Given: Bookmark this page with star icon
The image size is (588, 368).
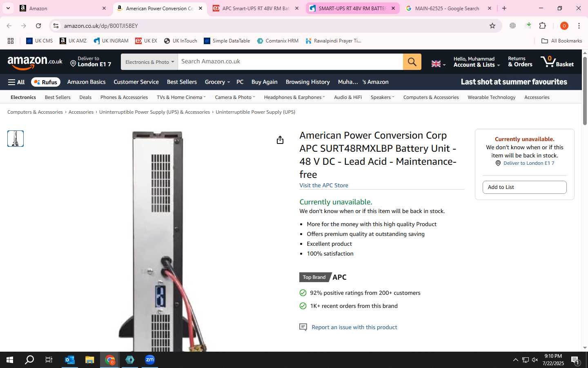Looking at the screenshot, I should point(492,26).
